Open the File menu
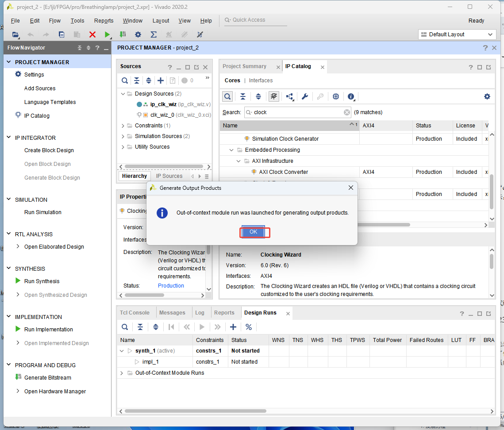The width and height of the screenshot is (504, 430). 15,20
